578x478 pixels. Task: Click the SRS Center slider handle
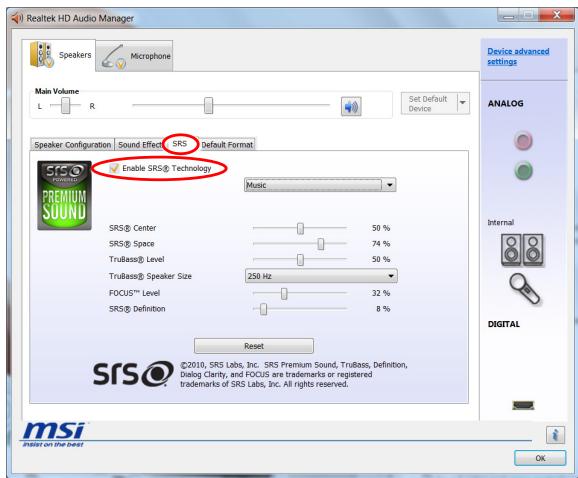click(300, 228)
